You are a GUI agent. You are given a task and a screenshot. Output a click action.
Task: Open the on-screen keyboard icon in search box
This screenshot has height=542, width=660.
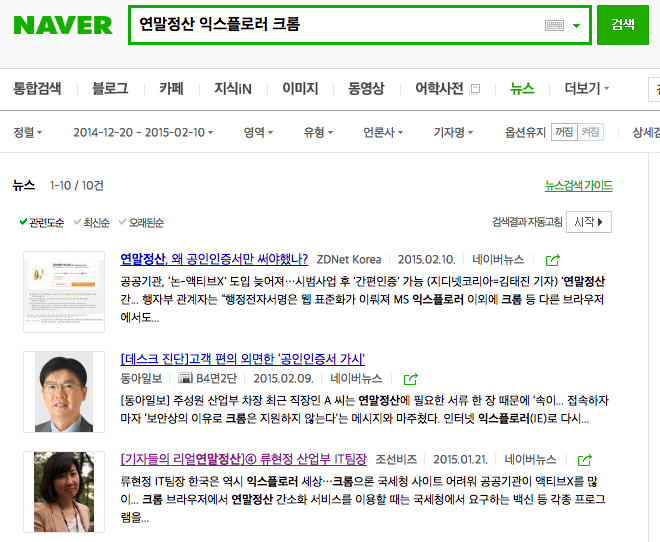tap(554, 26)
